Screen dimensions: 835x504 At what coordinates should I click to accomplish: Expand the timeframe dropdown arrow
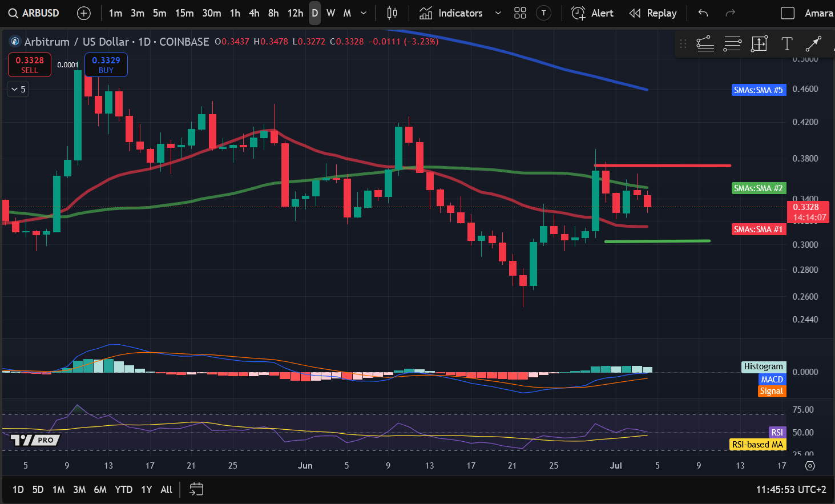click(x=364, y=13)
